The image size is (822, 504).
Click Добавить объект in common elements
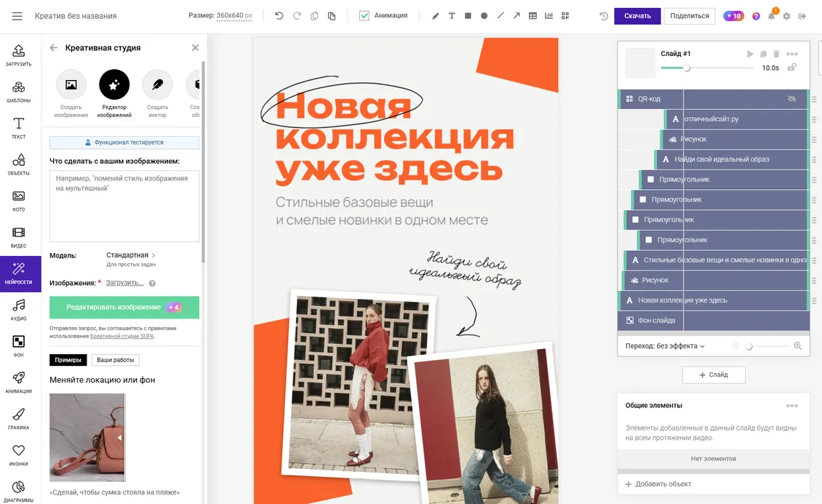(x=658, y=484)
